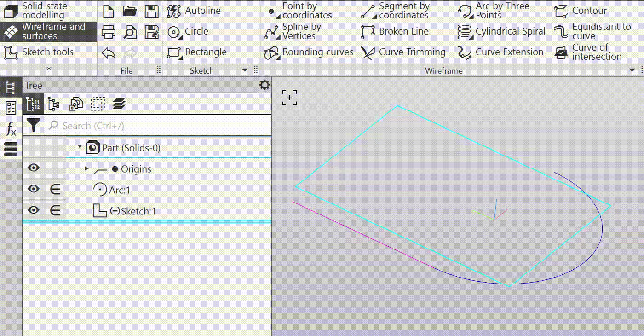Collapse the Part (Solids-0) node
This screenshot has width=644, height=336.
(80, 147)
